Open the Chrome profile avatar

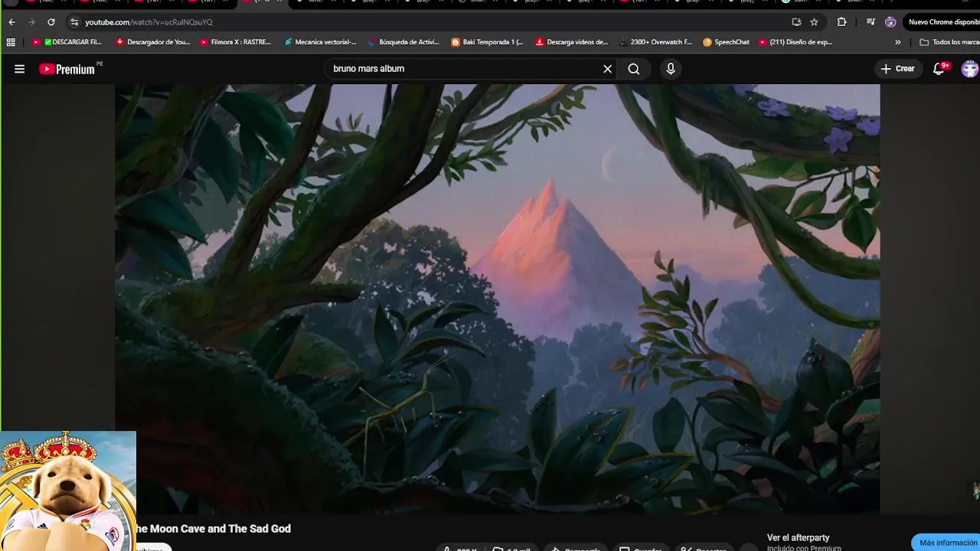click(890, 22)
